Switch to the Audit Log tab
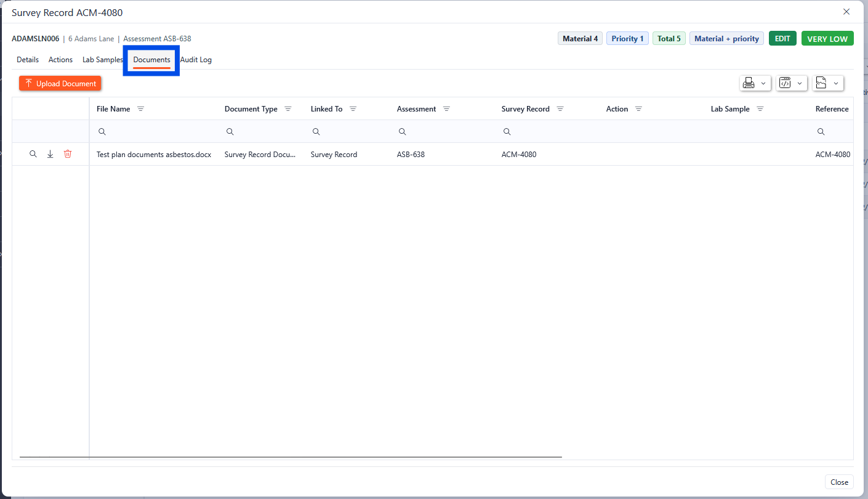 click(196, 60)
